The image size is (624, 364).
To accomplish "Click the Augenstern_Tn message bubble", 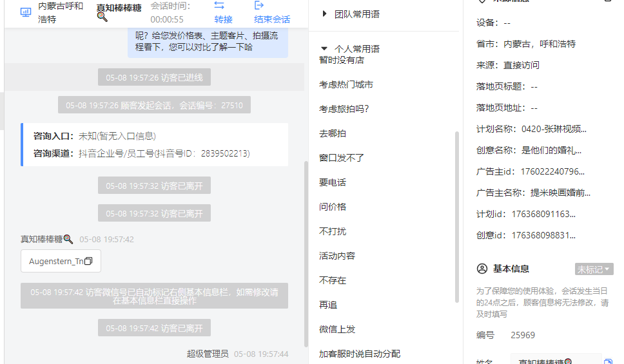I will 61,261.
